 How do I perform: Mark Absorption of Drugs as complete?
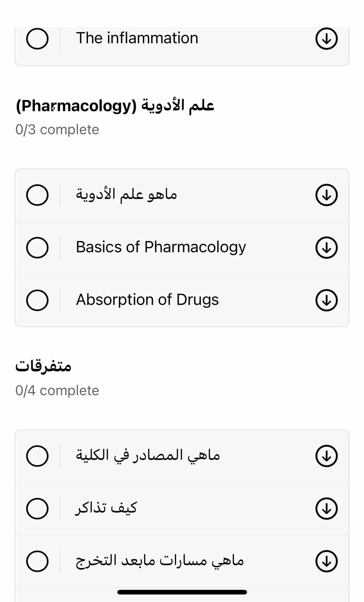tap(37, 300)
